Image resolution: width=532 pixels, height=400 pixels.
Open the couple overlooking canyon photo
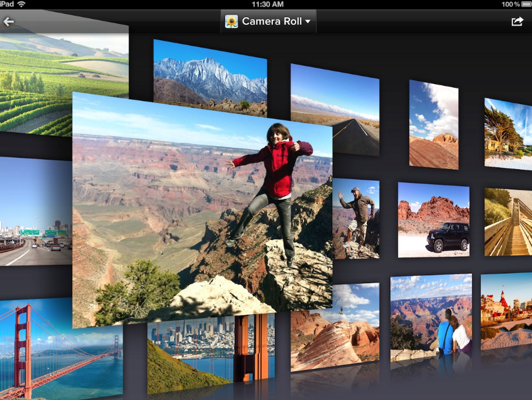pyautogui.click(x=431, y=315)
